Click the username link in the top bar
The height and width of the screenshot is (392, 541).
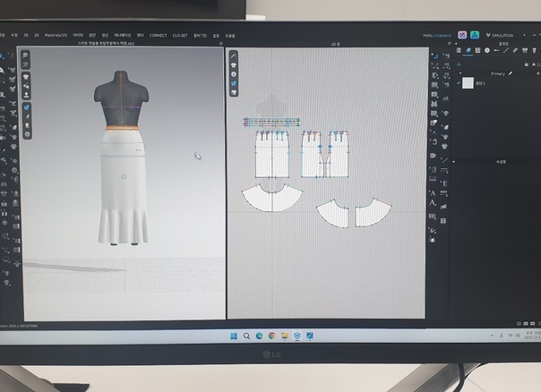(438, 35)
